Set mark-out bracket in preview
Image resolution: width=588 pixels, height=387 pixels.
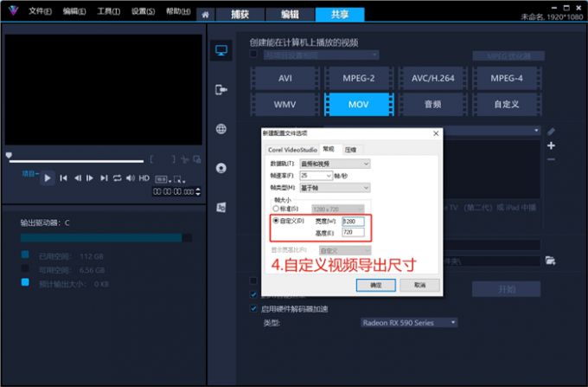point(173,159)
